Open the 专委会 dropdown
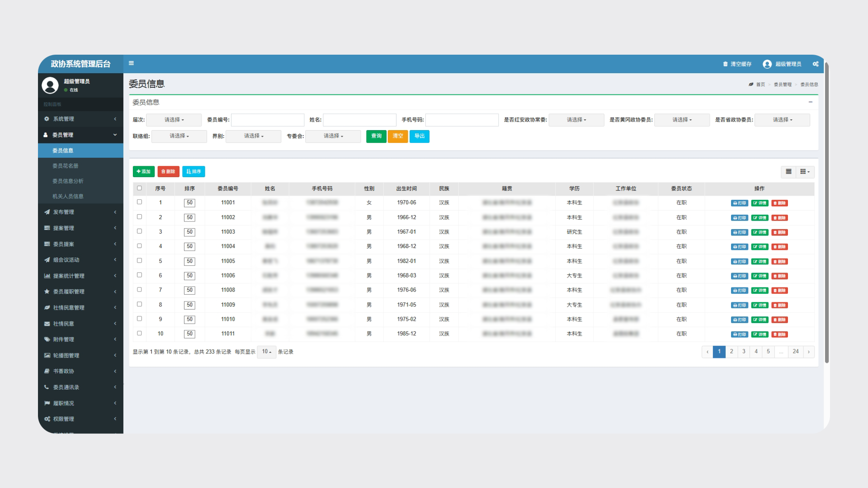868x488 pixels. (333, 136)
